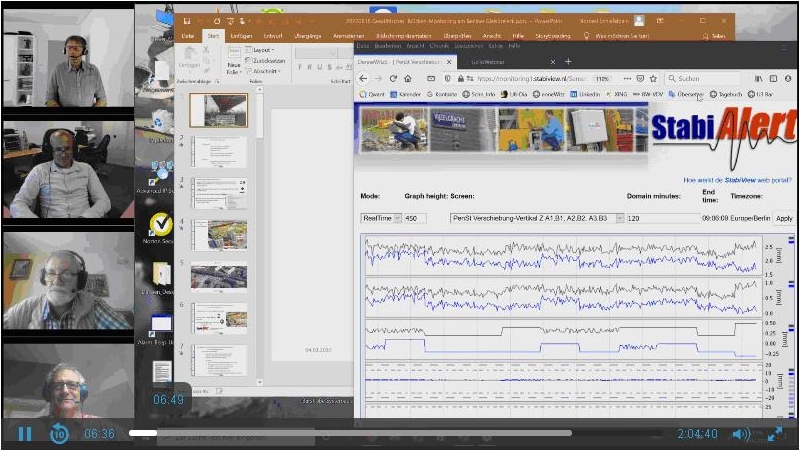Open the page actions three-dot menu
The image size is (799, 450).
click(x=627, y=78)
